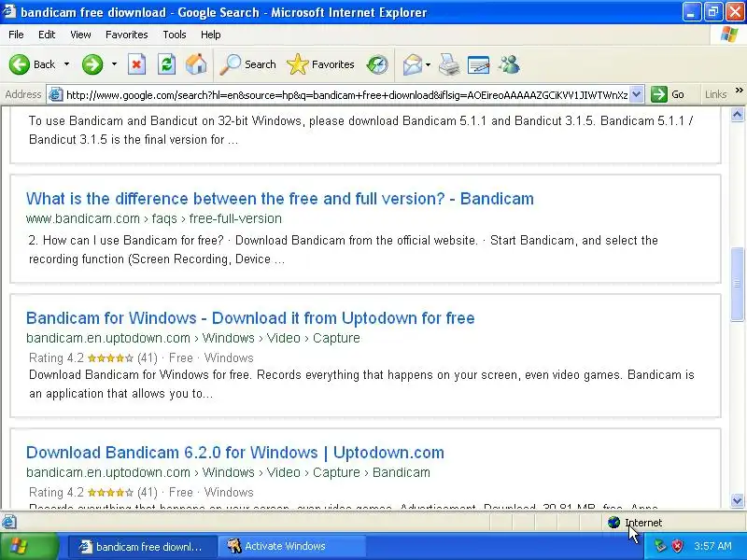Expand the Back history dropdown arrow
This screenshot has height=560, width=747.
click(x=66, y=64)
